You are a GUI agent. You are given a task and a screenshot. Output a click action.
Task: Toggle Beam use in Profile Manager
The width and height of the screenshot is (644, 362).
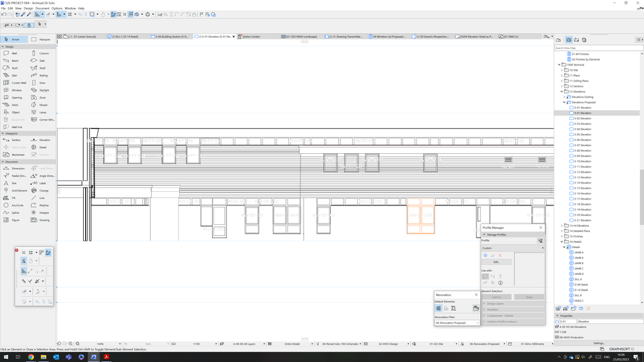tap(493, 276)
